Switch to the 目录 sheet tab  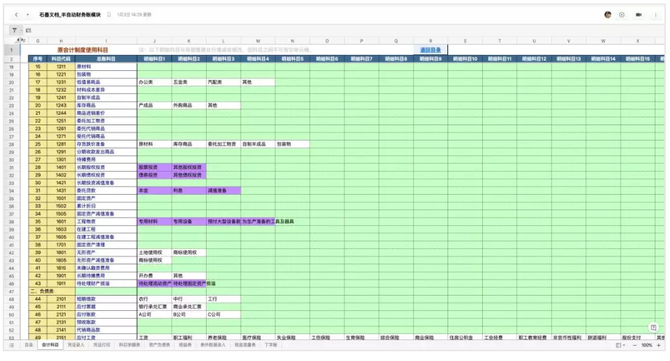point(29,345)
